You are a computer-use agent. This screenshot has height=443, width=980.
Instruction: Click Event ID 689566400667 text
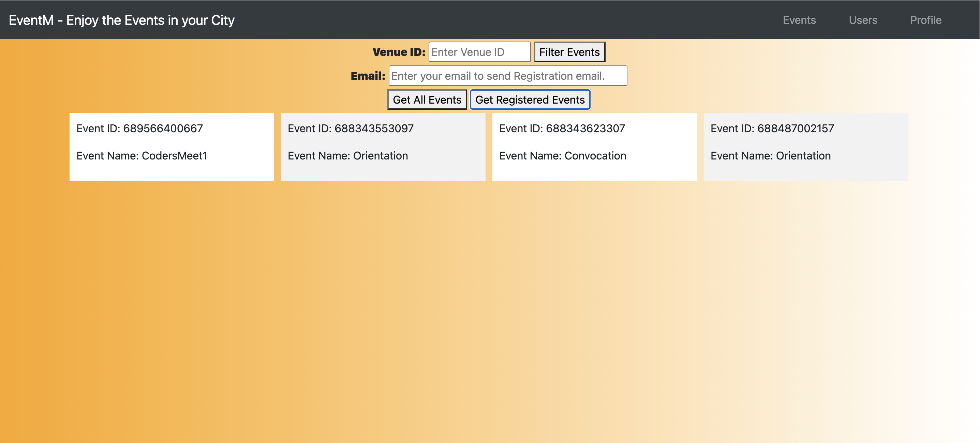[x=139, y=128]
